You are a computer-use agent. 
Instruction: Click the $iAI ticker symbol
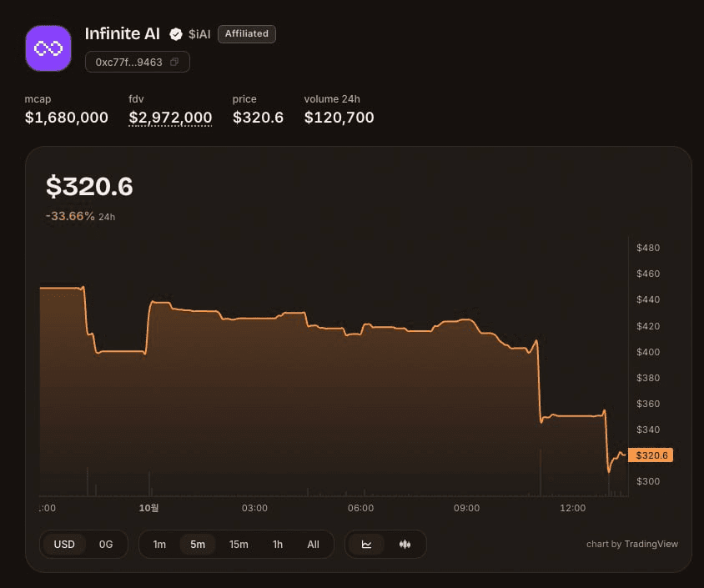pos(199,34)
